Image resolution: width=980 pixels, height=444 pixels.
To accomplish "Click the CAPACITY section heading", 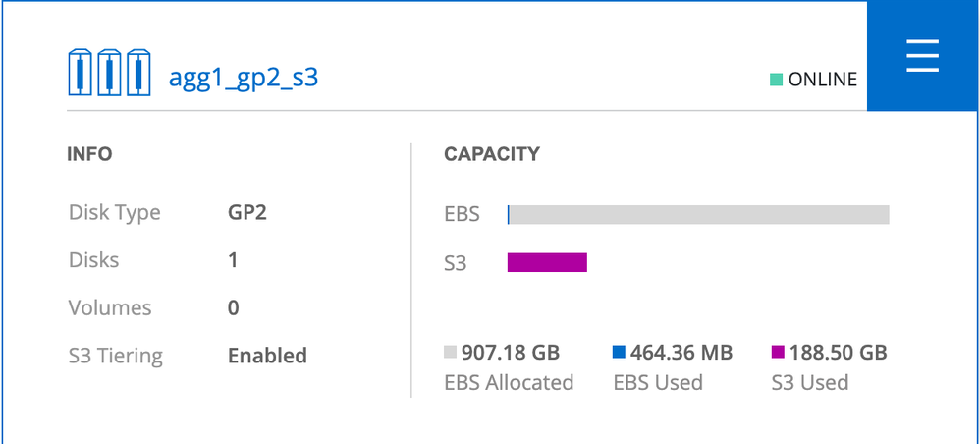I will click(x=491, y=154).
